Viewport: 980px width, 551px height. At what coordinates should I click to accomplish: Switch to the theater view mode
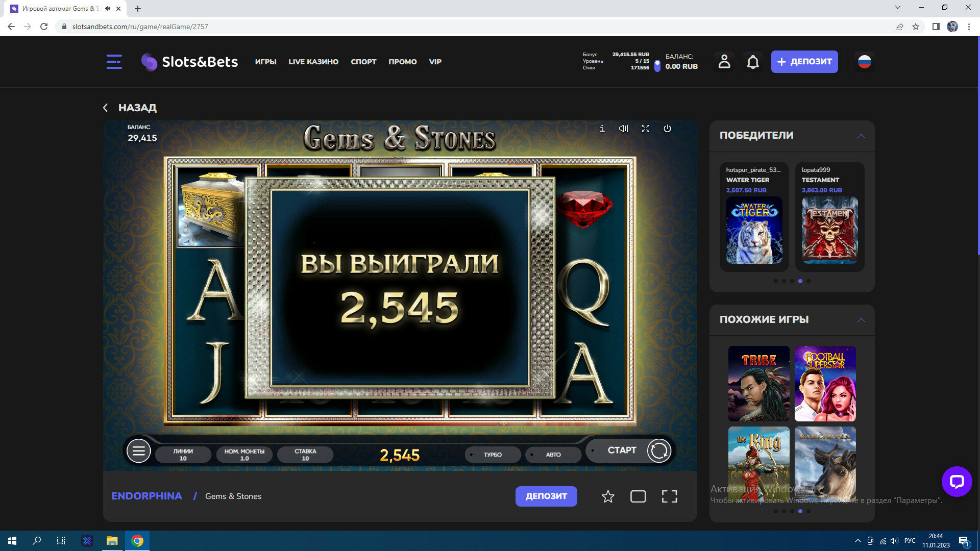point(638,496)
